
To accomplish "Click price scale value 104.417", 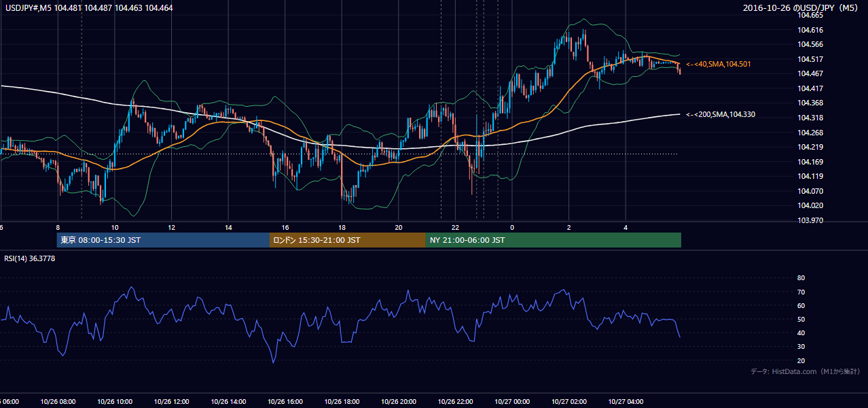I will click(x=810, y=88).
